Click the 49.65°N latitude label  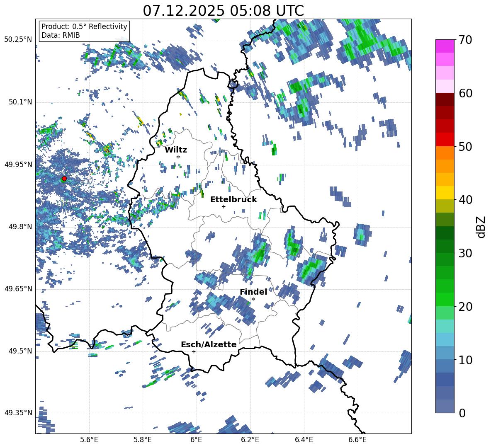click(x=19, y=288)
